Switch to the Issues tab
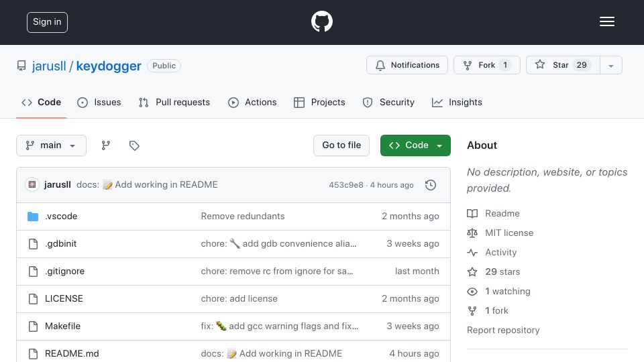Image resolution: width=644 pixels, height=362 pixels. pos(99,102)
